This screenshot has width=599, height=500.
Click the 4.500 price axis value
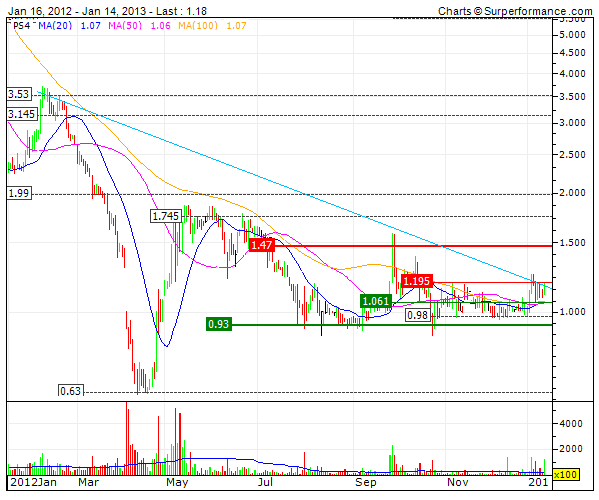572,53
